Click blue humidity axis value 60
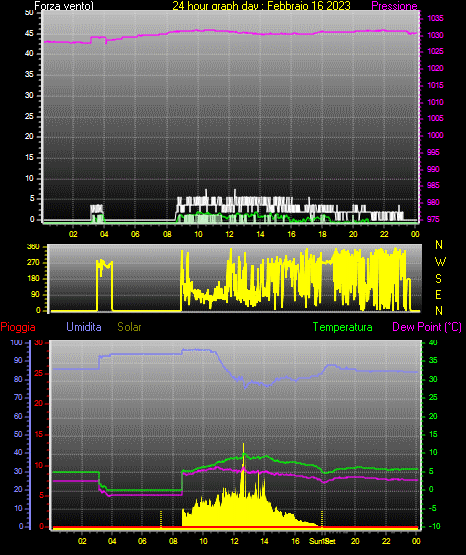 tap(18, 416)
